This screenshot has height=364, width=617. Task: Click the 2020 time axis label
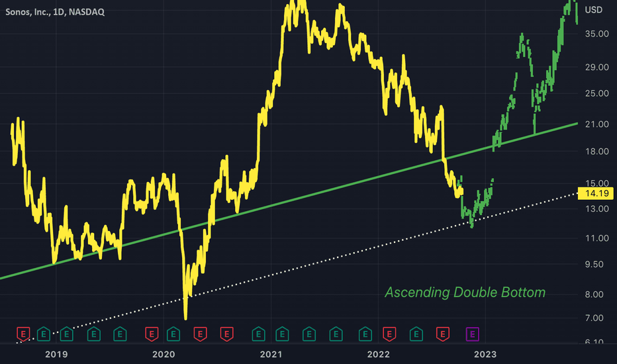click(164, 355)
